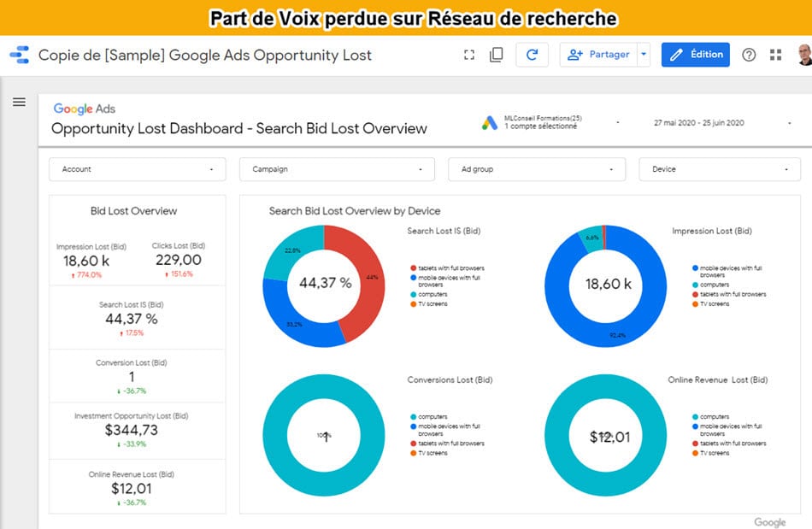
Task: Expand the Partager dropdown arrow
Action: 644,55
